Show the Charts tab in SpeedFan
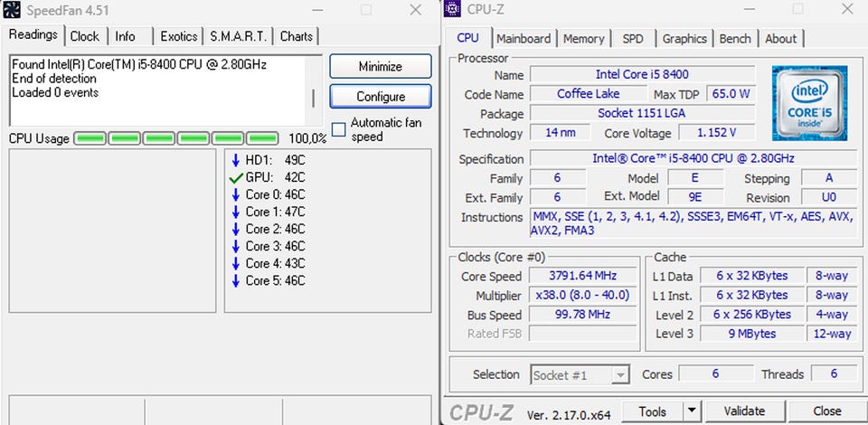The height and width of the screenshot is (425, 868). pos(297,36)
